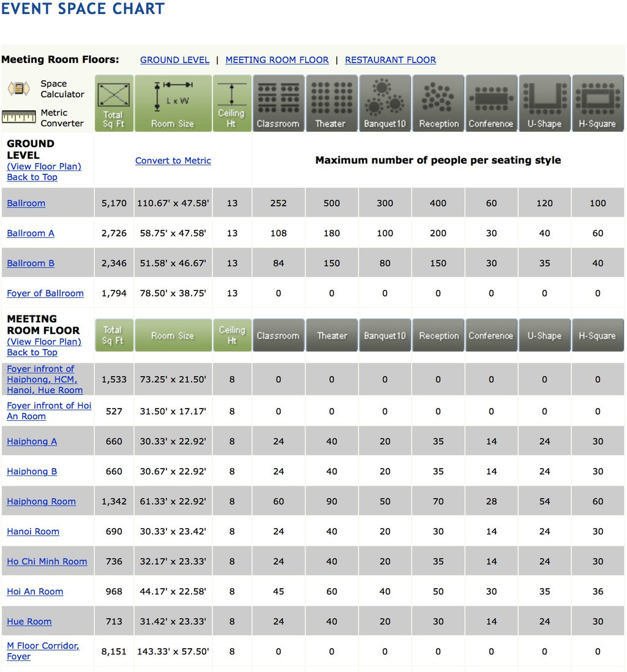The width and height of the screenshot is (627, 672).
Task: Click the Room Size L x W icon
Action: (173, 102)
